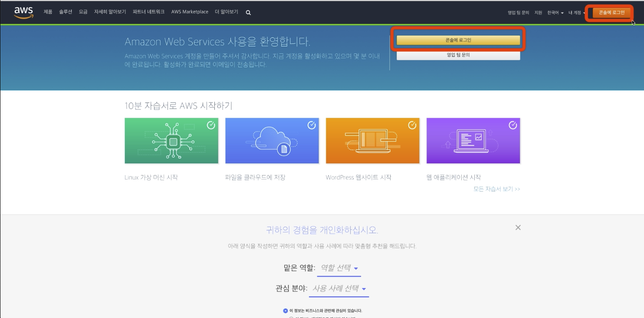644x318 pixels.
Task: Open the search magnifier icon in the navigation
Action: (248, 13)
